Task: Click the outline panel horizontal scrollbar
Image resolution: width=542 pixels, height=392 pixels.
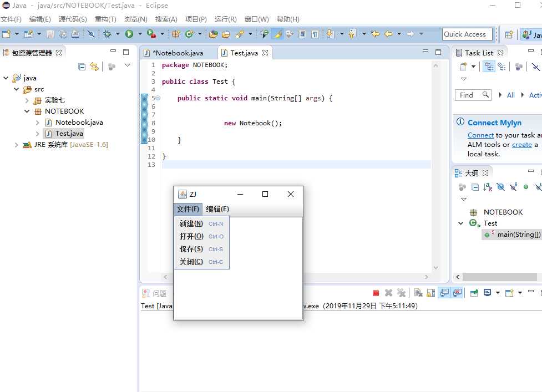Action: click(499, 277)
